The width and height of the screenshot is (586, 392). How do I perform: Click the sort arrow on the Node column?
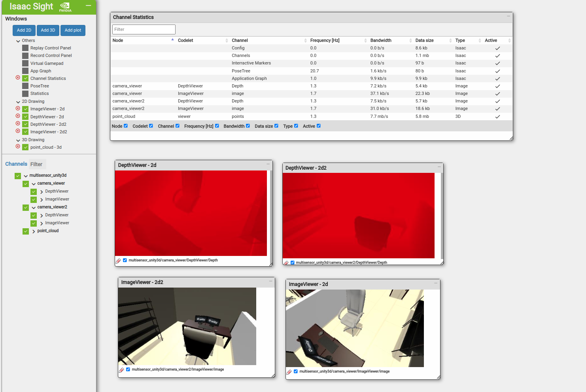[172, 40]
